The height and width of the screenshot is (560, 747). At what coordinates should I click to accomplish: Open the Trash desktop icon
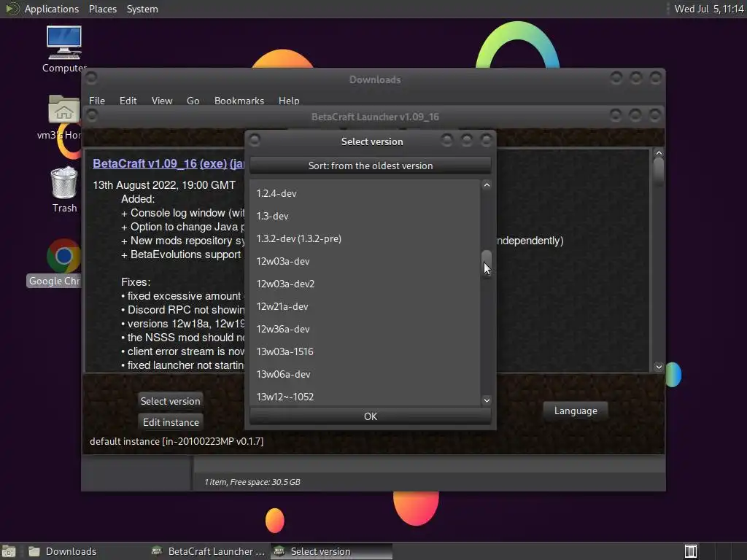(x=64, y=189)
